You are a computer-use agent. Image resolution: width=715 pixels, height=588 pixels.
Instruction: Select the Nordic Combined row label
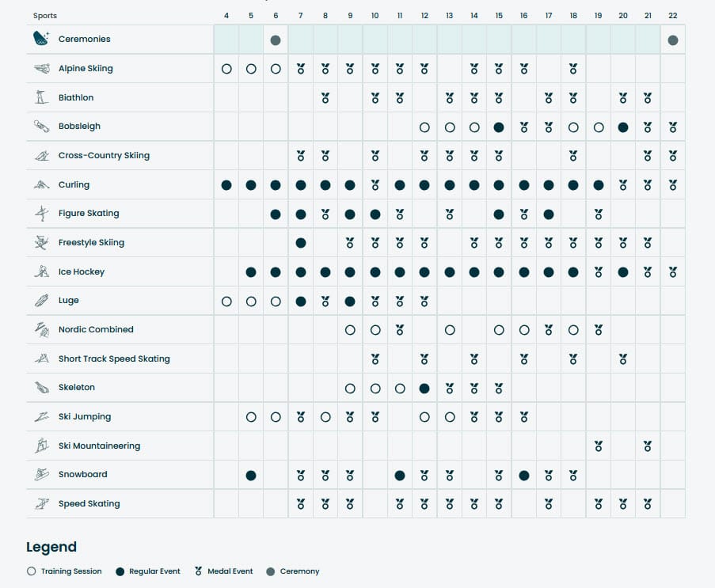[x=96, y=330]
